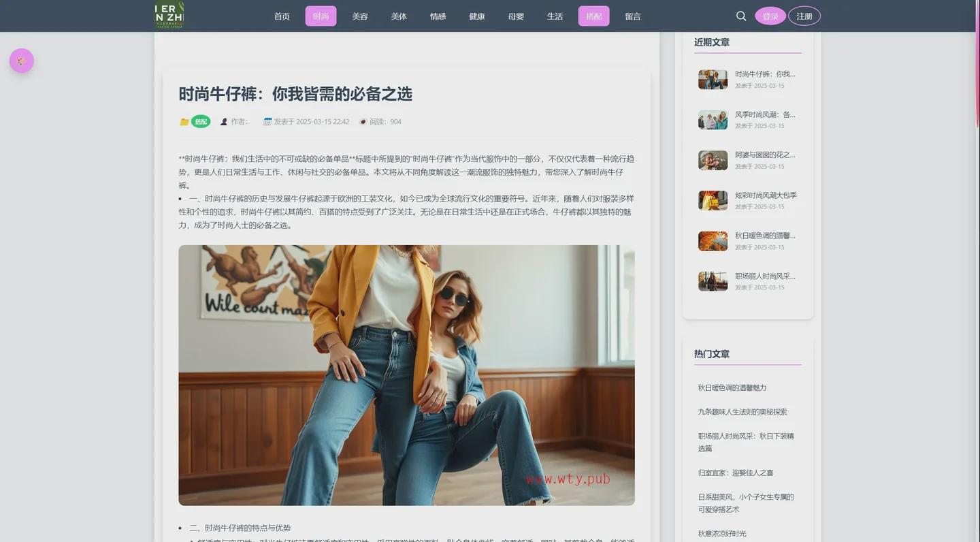Click the site logo in header
The image size is (980, 542).
(x=169, y=15)
